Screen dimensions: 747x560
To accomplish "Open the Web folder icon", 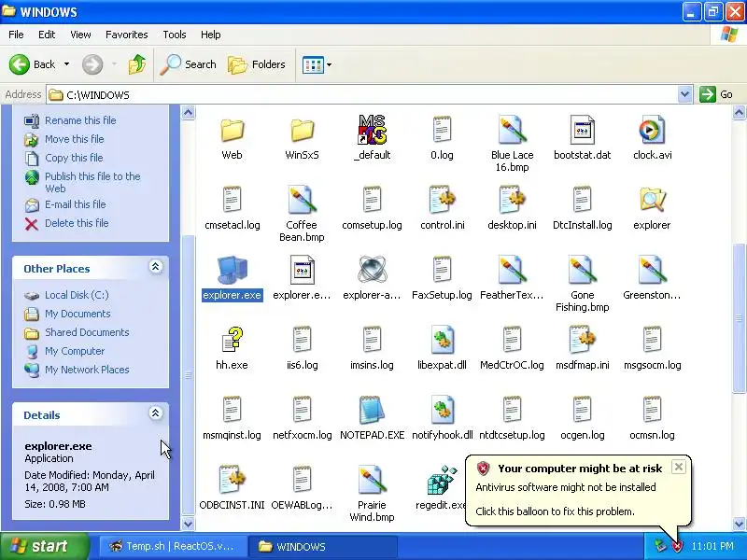I will (x=232, y=131).
